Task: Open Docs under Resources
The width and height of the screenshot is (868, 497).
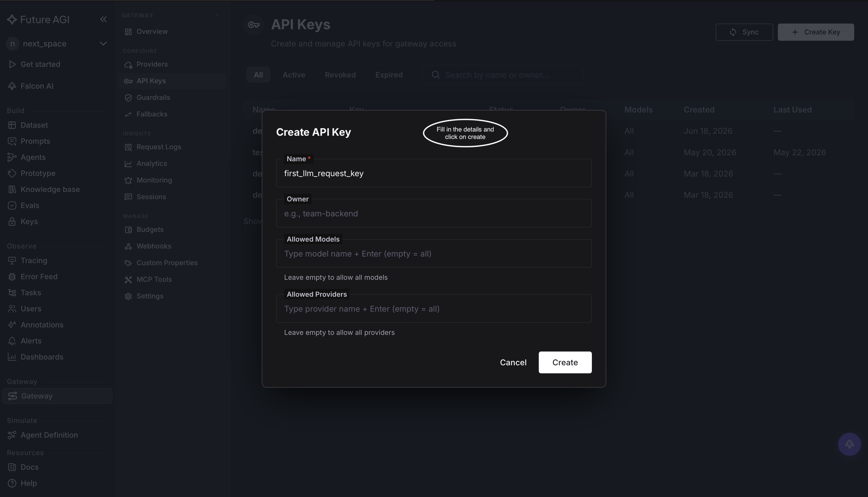Action: 29,467
